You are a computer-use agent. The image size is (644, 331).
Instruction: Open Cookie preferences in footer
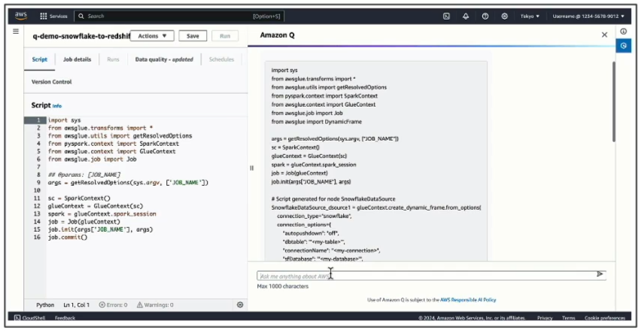[605, 318]
